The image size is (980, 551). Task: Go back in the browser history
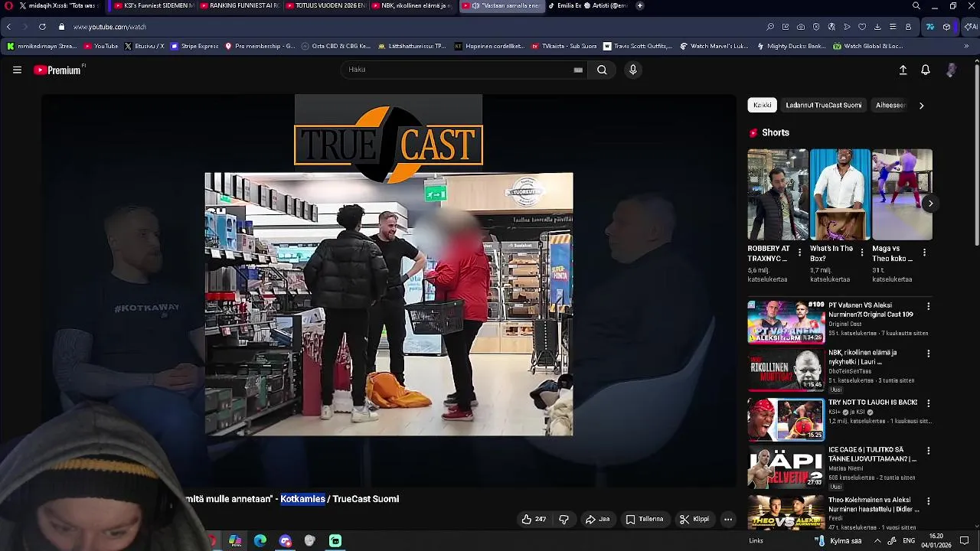[x=9, y=27]
